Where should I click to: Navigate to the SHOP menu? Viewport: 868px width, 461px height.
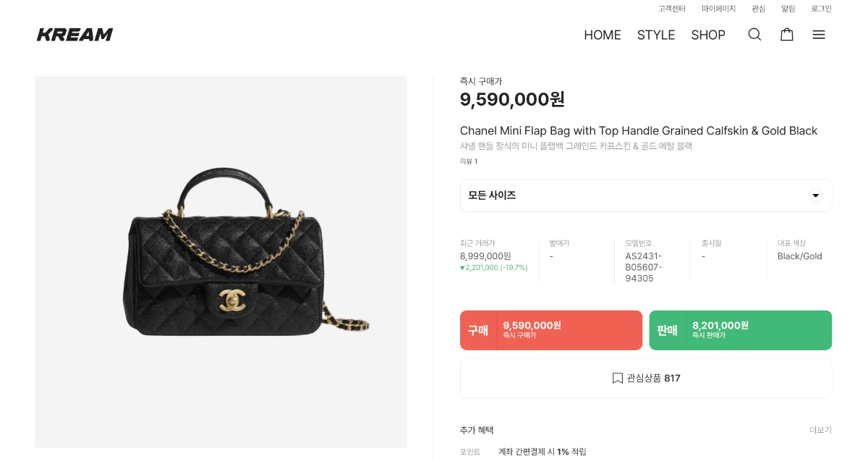tap(708, 35)
